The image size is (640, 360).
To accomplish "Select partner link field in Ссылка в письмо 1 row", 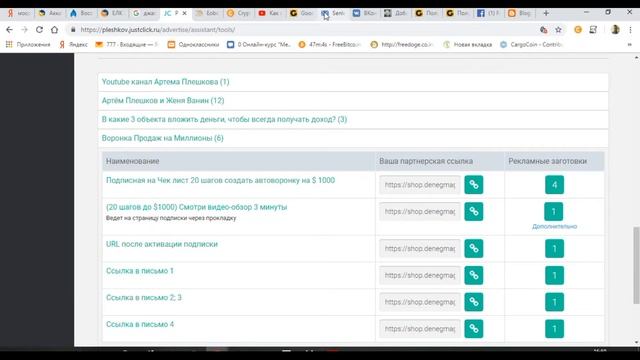I will point(420,275).
